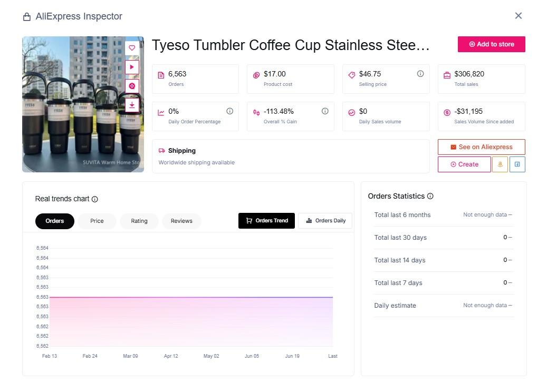Click the Facebook icon button
Image resolution: width=547 pixels, height=392 pixels.
517,164
